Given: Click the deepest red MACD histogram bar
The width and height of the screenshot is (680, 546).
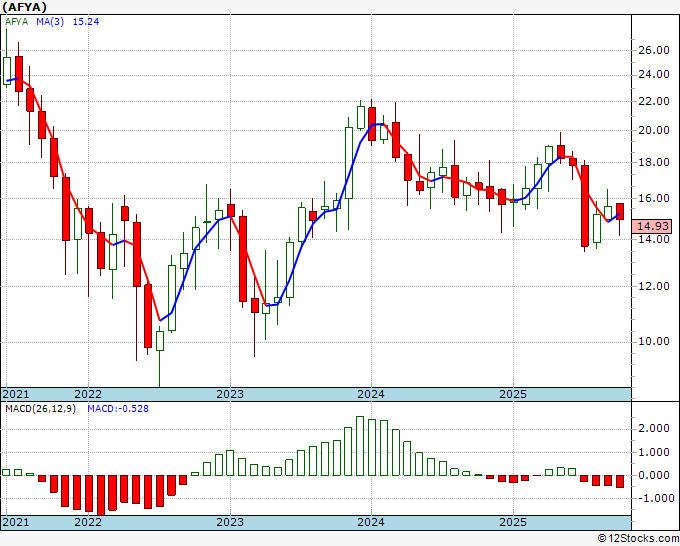Looking at the screenshot, I should (x=101, y=495).
